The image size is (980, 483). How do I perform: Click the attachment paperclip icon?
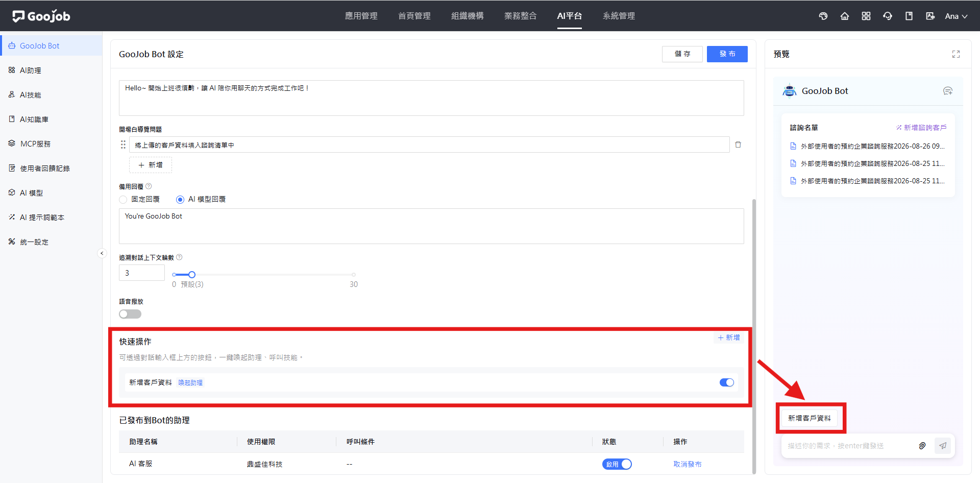pyautogui.click(x=922, y=446)
